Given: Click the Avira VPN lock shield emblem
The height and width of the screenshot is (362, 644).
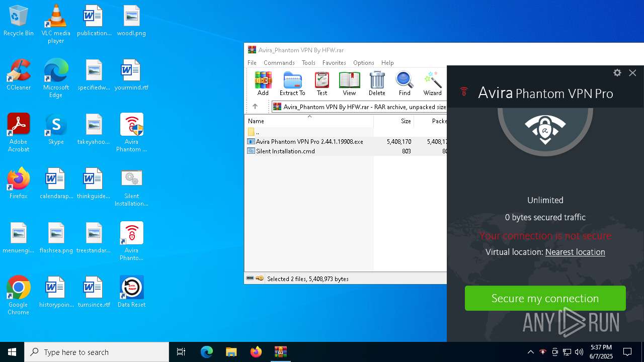Looking at the screenshot, I should pos(545,129).
